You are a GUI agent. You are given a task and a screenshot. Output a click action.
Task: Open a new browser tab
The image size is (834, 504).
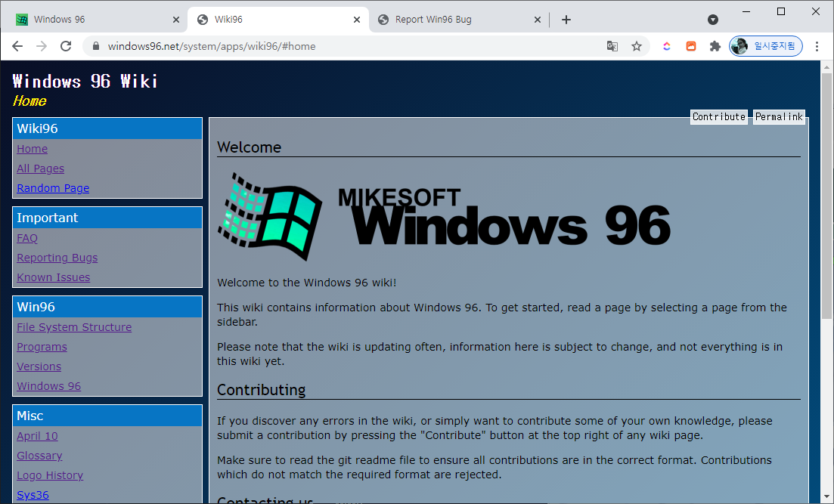click(x=566, y=20)
